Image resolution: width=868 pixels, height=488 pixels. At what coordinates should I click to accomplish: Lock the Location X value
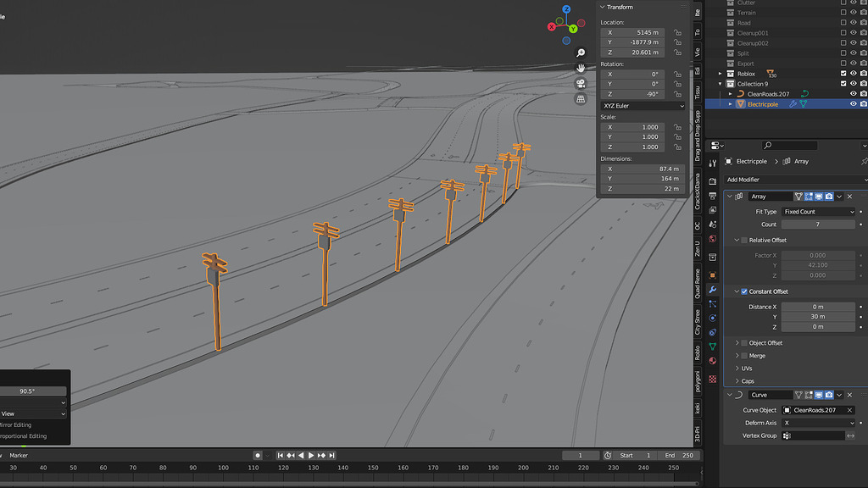click(x=677, y=32)
